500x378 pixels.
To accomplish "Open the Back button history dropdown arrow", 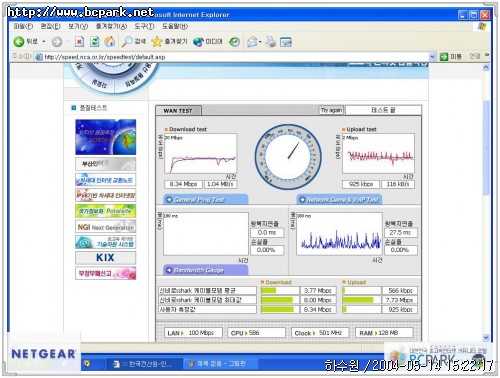I will (44, 42).
